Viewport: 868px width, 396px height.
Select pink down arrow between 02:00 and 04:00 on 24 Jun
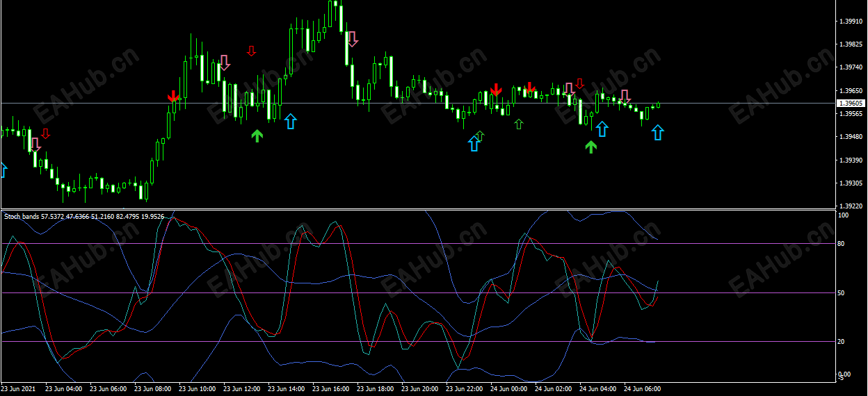pos(570,89)
